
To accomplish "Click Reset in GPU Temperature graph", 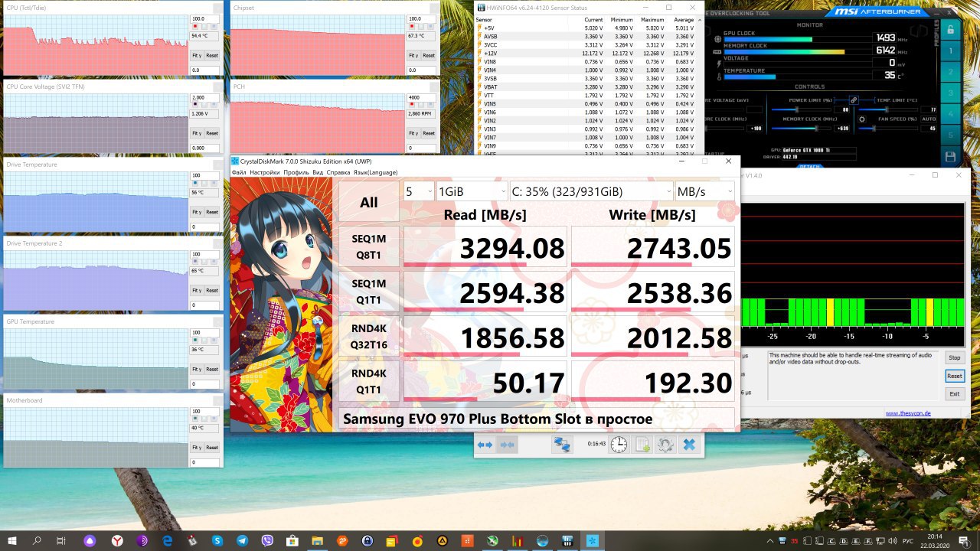I will 212,369.
